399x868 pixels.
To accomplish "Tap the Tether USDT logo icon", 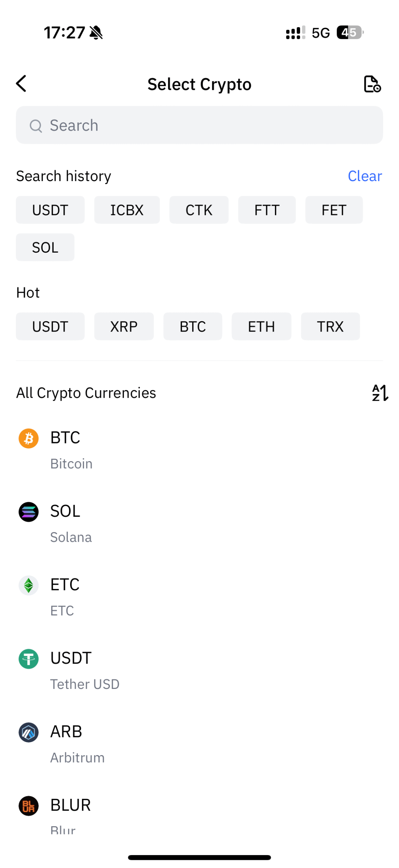I will pyautogui.click(x=28, y=658).
